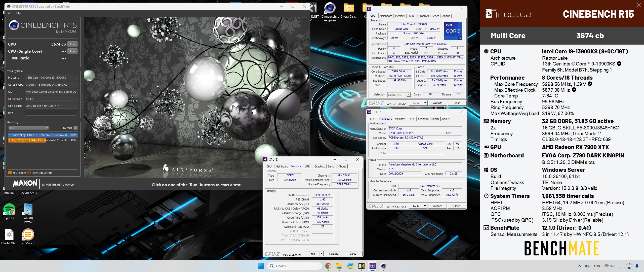Viewport: 644px width, 272px height.
Task: Click Intel Core i9 logo in CPU-Z
Action: click(x=453, y=31)
